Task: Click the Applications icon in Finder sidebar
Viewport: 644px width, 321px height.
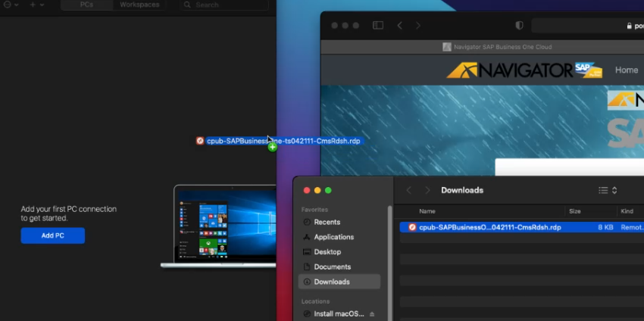Action: pos(306,237)
